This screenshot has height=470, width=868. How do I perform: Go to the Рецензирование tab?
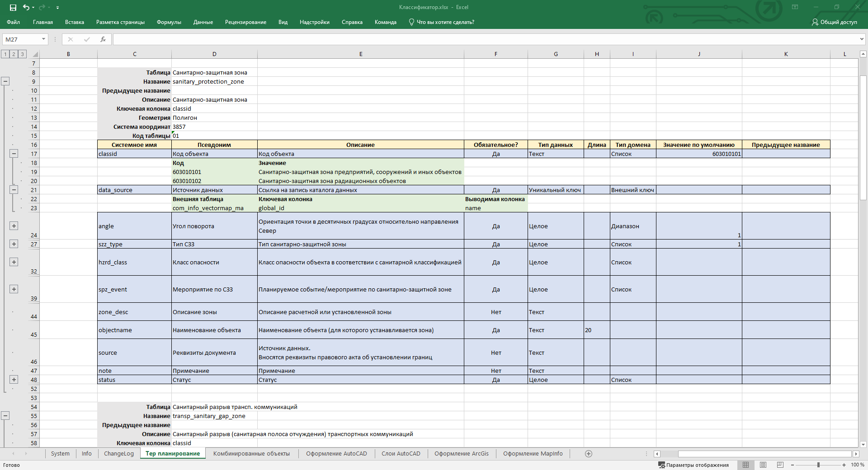(x=245, y=22)
